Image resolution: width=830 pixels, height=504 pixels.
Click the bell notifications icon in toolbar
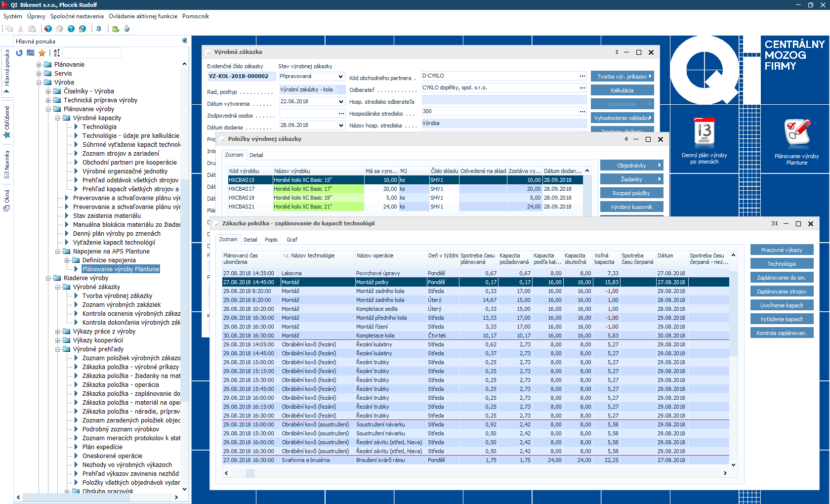tap(99, 29)
